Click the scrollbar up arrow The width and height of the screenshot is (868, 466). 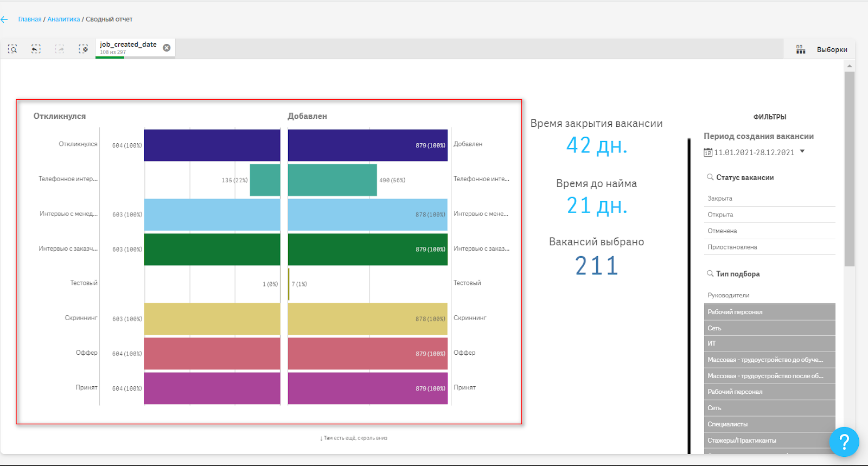850,66
